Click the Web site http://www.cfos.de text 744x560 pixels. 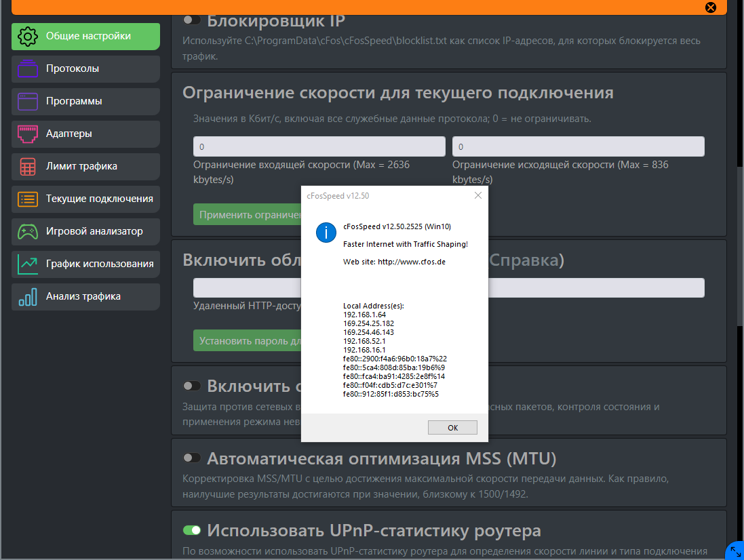point(394,262)
